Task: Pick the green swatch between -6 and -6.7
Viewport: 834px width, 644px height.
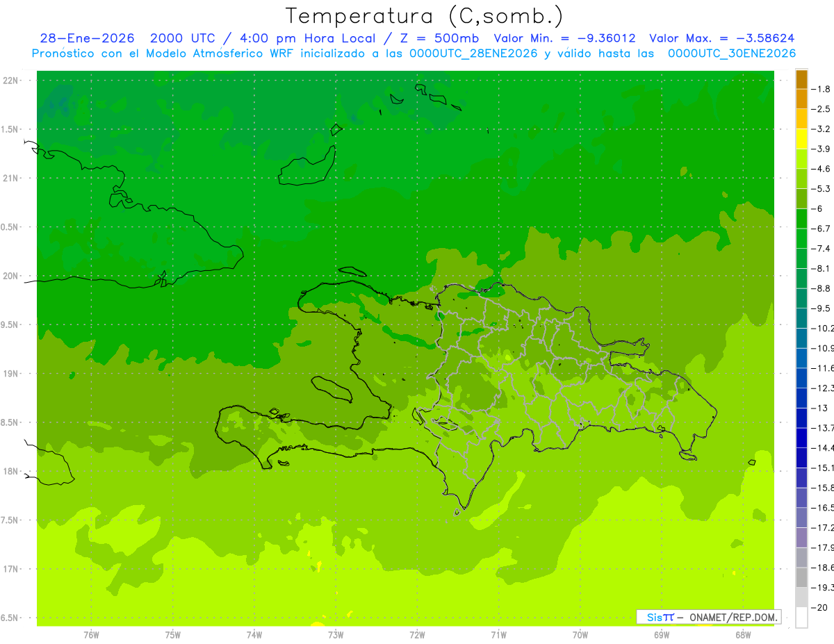Action: [801, 219]
